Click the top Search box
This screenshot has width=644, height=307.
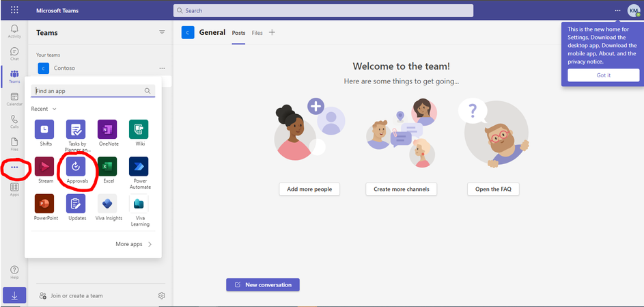pos(323,11)
